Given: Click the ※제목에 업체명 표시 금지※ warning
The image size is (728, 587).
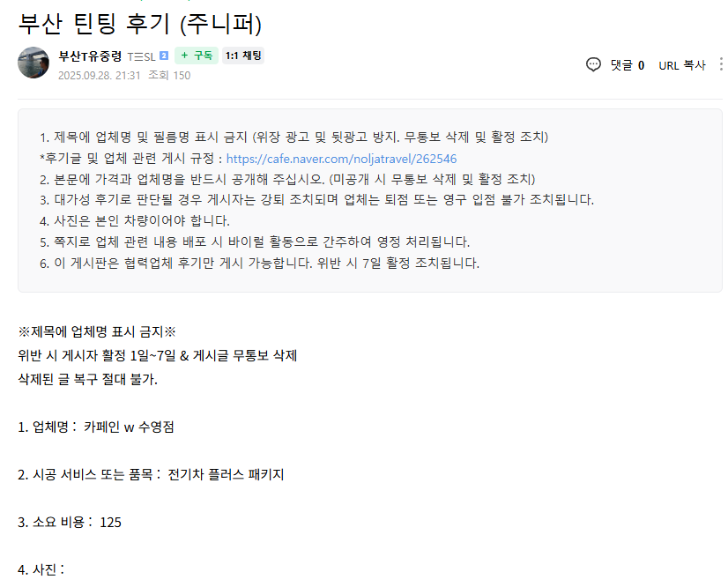Looking at the screenshot, I should coord(97,332).
